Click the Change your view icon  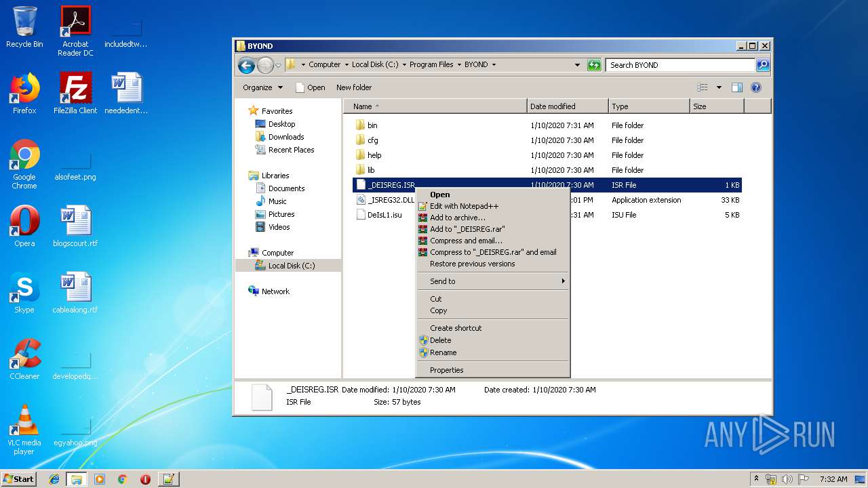pyautogui.click(x=703, y=87)
